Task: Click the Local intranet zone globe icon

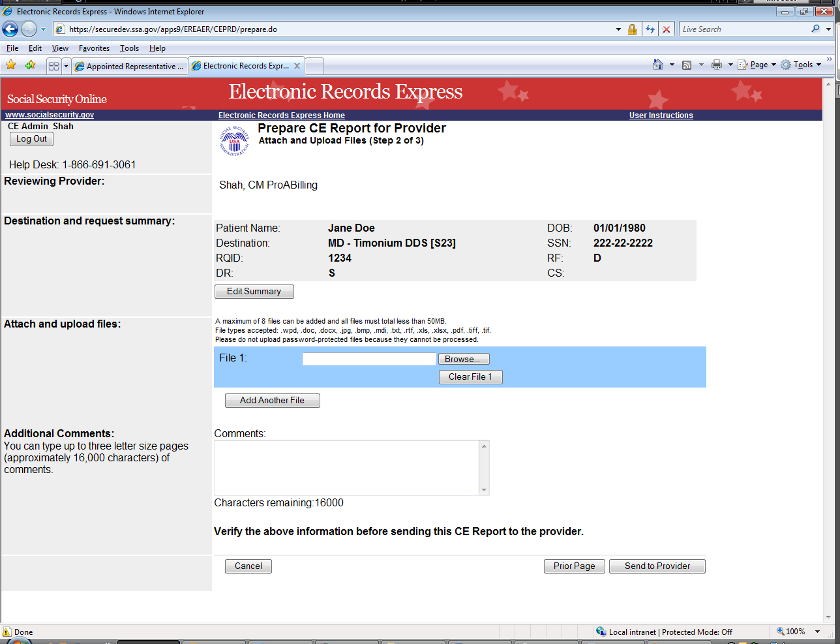Action: pos(601,632)
